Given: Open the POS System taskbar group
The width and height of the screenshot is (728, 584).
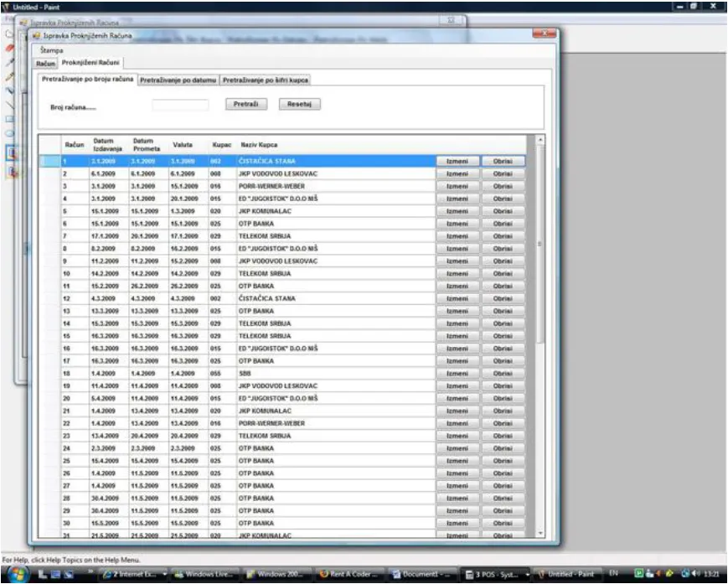Looking at the screenshot, I should [496, 574].
